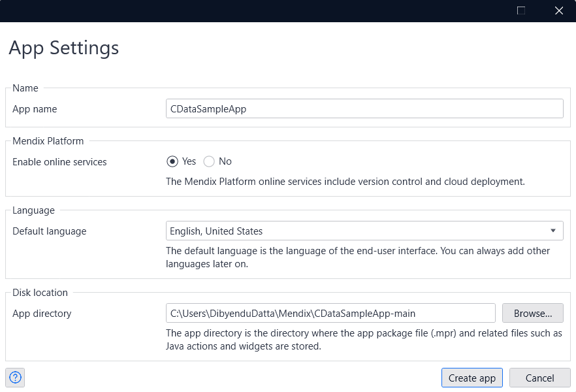Image resolution: width=576 pixels, height=392 pixels.
Task: Cancel the app creation dialog
Action: click(x=539, y=378)
